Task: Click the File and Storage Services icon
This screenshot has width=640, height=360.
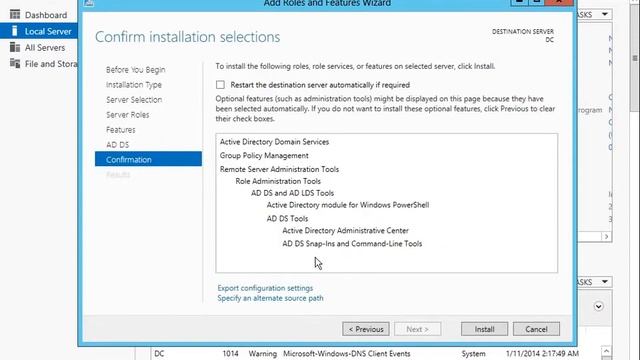Action: [15, 63]
